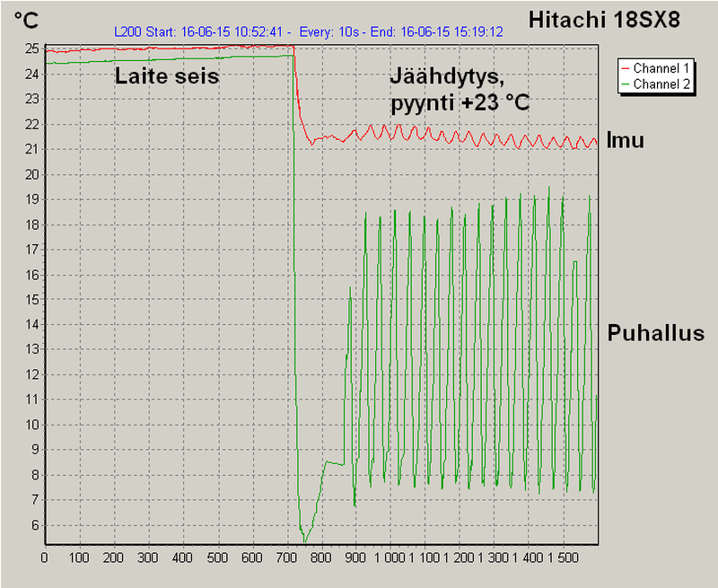This screenshot has width=718, height=588.
Task: Click the 700 tick on the x-axis
Action: 287,557
